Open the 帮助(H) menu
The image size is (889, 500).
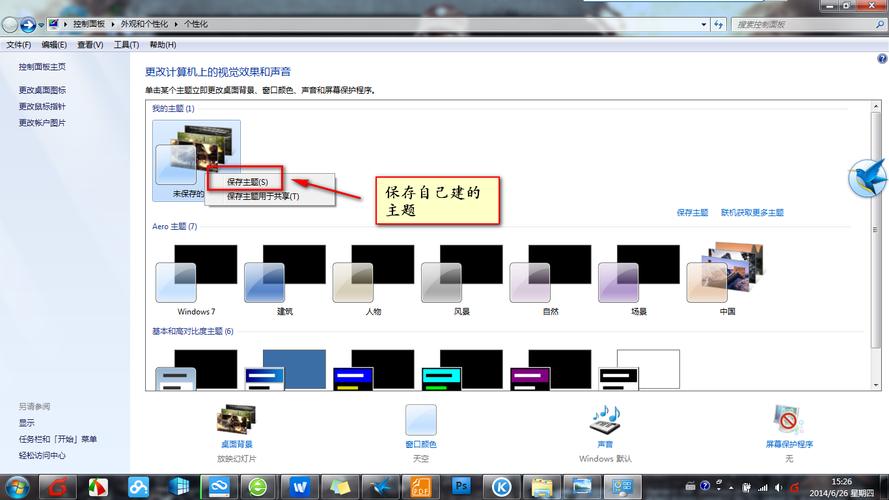click(x=163, y=45)
